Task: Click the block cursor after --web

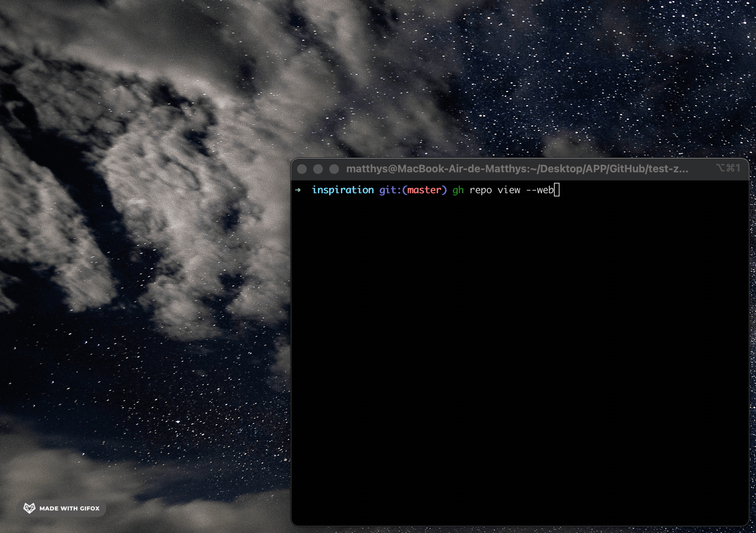Action: click(x=557, y=190)
